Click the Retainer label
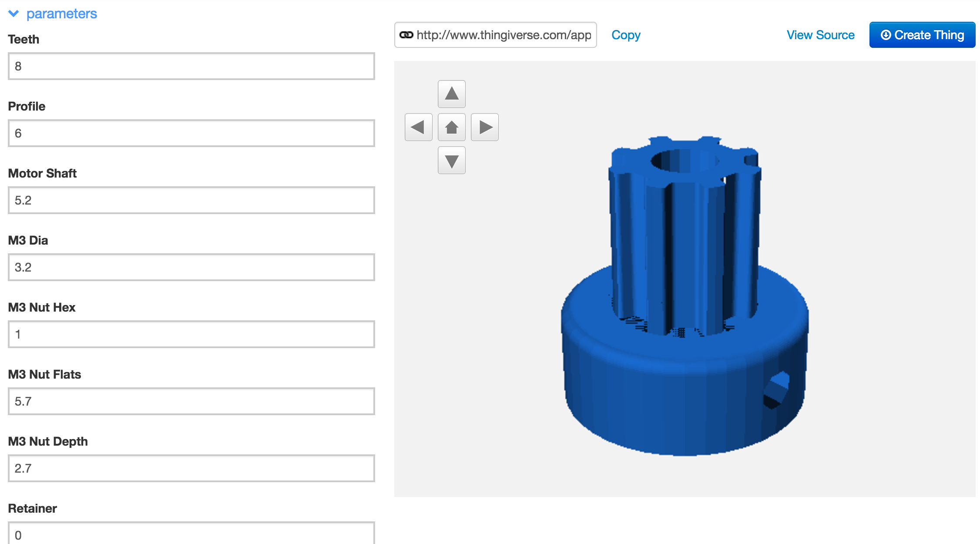 pos(32,508)
